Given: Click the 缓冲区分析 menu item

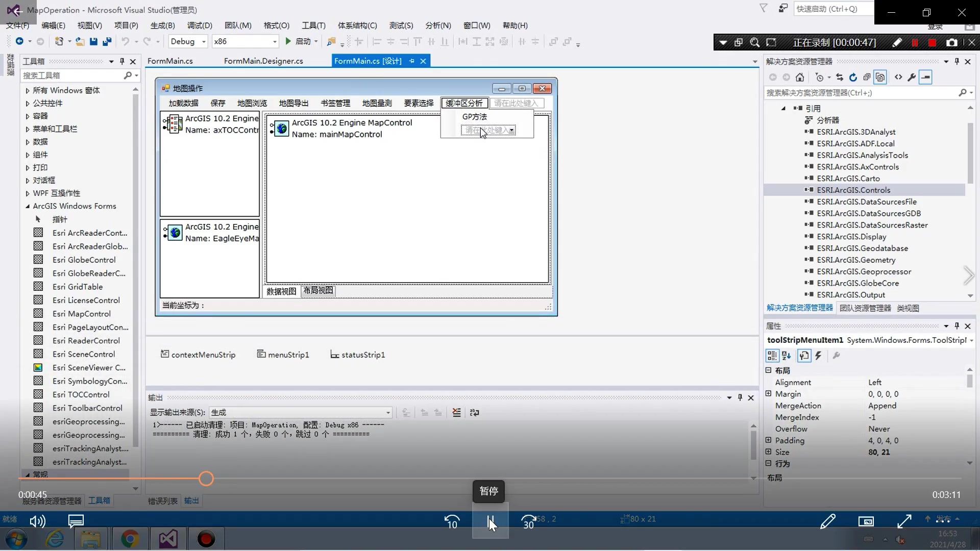Looking at the screenshot, I should pos(465,102).
